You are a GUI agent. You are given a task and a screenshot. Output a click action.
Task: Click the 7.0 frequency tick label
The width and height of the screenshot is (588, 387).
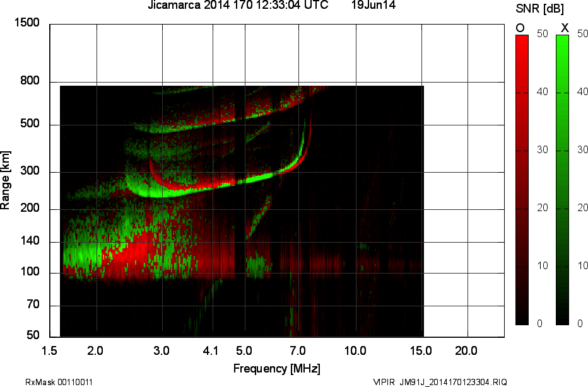coord(298,351)
